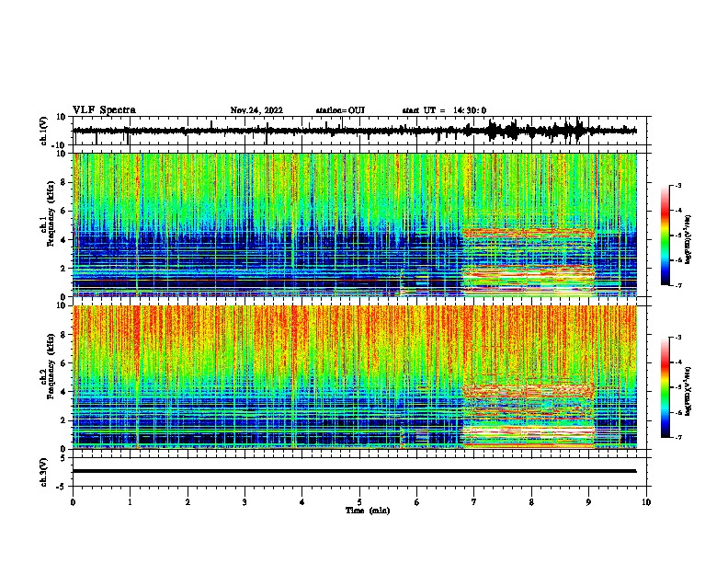This screenshot has width=728, height=563.
Task: Click the "ch.3(V)" axis label
Action: click(x=44, y=472)
